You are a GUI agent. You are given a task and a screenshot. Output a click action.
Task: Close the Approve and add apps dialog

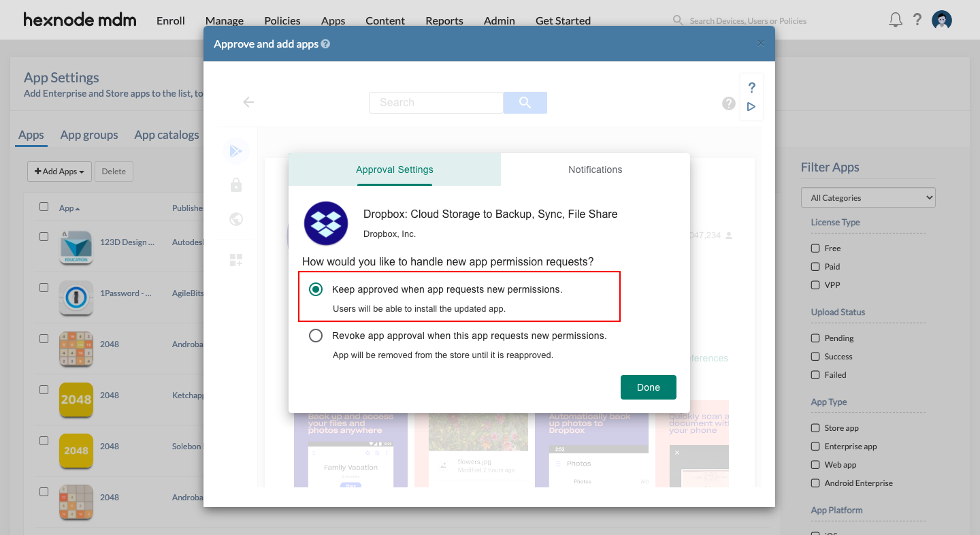[x=761, y=44]
